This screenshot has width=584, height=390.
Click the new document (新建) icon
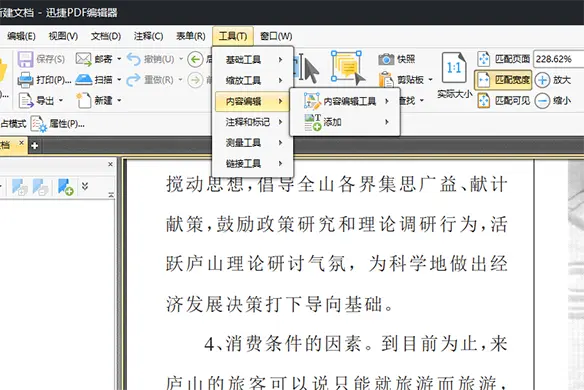click(x=83, y=101)
